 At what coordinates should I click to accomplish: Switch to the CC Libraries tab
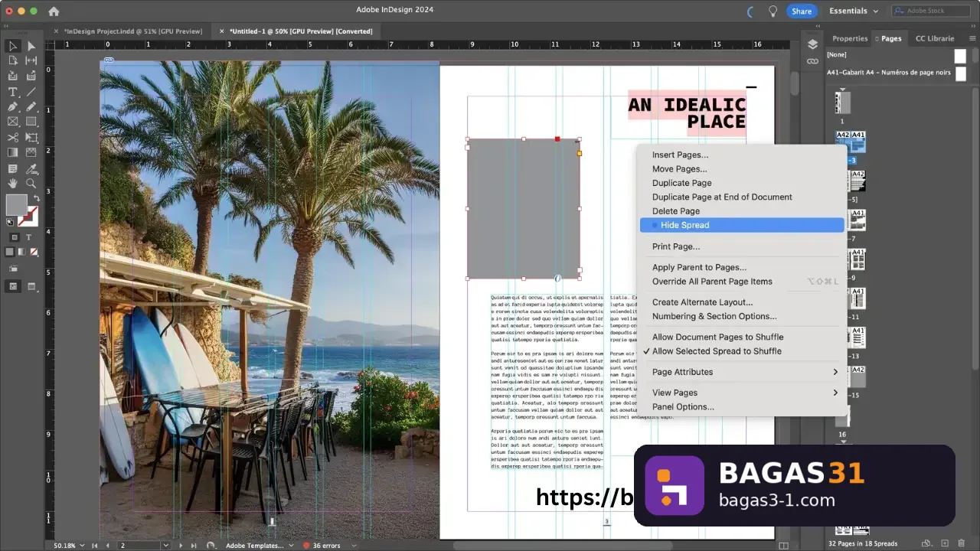[x=935, y=38]
